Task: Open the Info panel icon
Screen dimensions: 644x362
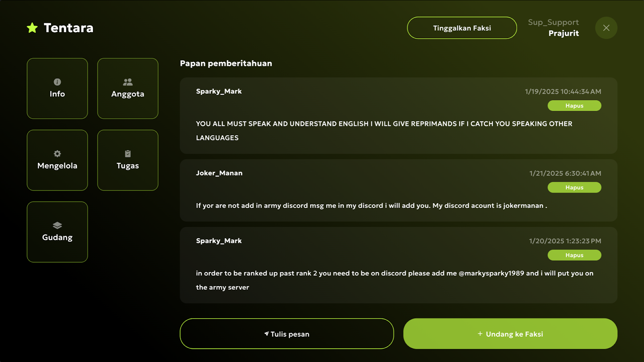Action: coord(57,82)
